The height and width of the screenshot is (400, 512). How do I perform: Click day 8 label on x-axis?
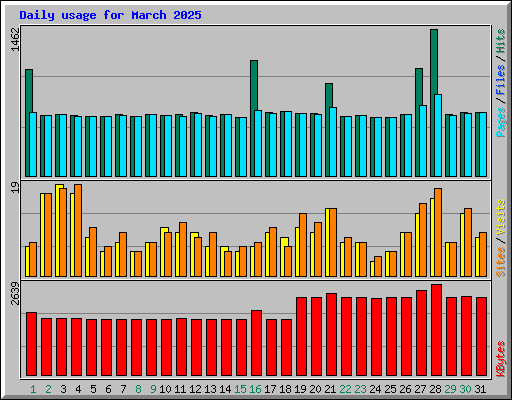pyautogui.click(x=138, y=389)
